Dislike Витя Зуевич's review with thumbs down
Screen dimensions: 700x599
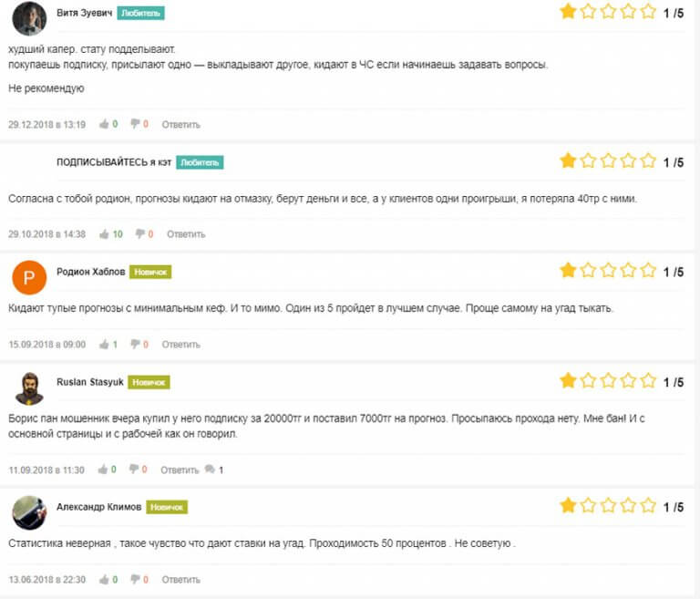135,124
